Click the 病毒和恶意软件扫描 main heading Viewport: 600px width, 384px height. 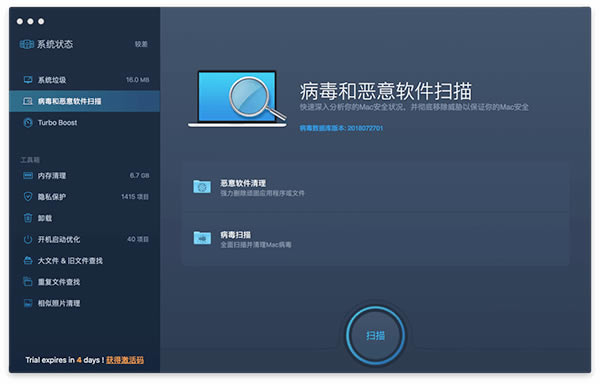[386, 91]
